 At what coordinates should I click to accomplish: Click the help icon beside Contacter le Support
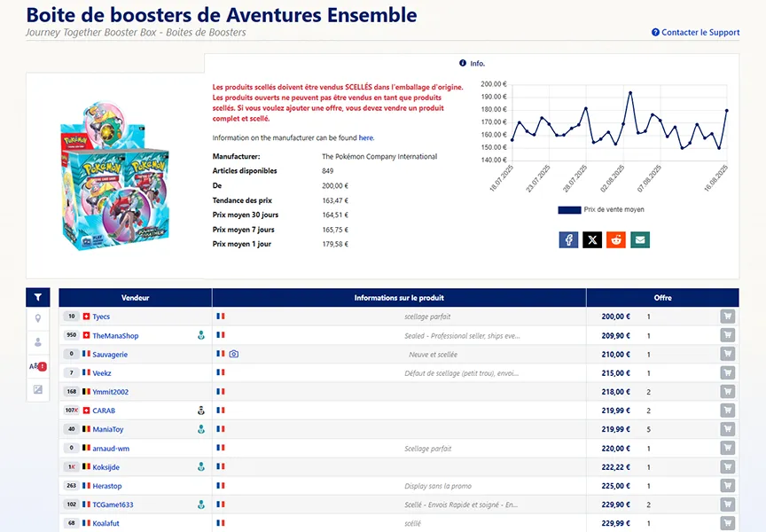tap(655, 32)
